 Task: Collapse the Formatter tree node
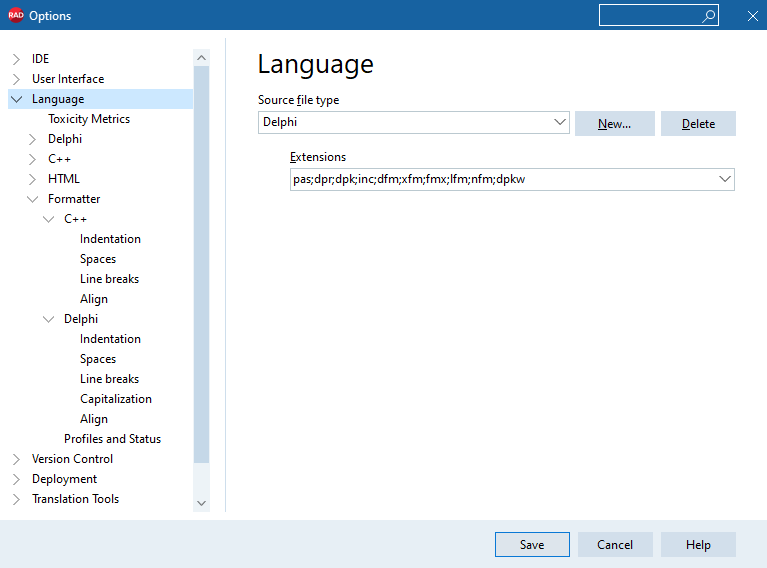point(32,199)
